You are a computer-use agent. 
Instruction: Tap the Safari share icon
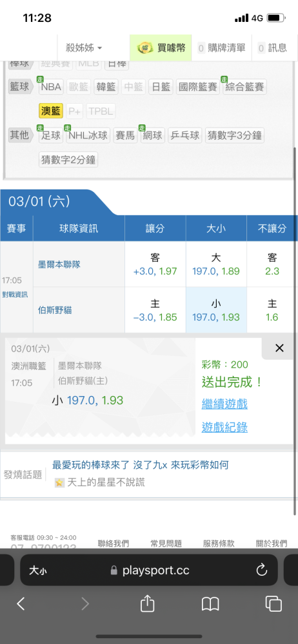tap(147, 603)
